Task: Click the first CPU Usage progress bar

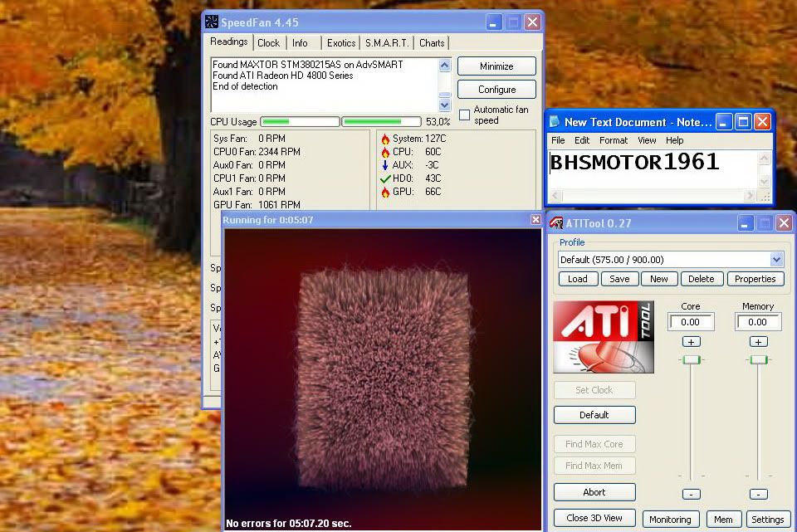Action: (x=300, y=121)
